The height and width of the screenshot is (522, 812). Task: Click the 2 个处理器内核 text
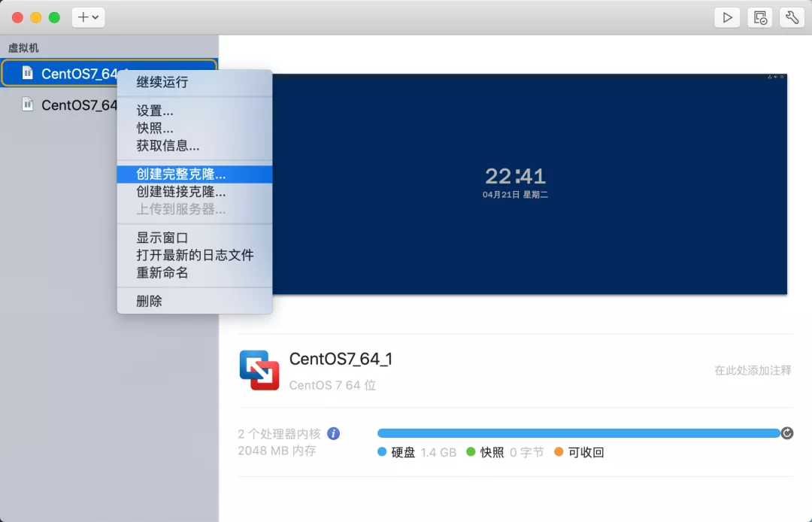tap(280, 433)
